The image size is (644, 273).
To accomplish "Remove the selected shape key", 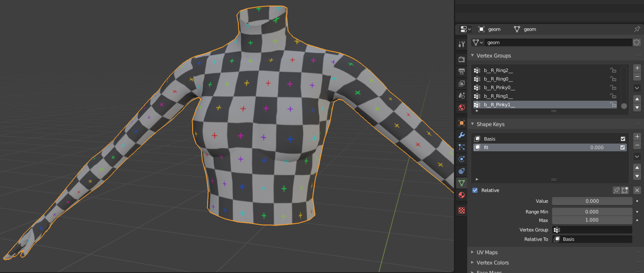I will pyautogui.click(x=637, y=145).
